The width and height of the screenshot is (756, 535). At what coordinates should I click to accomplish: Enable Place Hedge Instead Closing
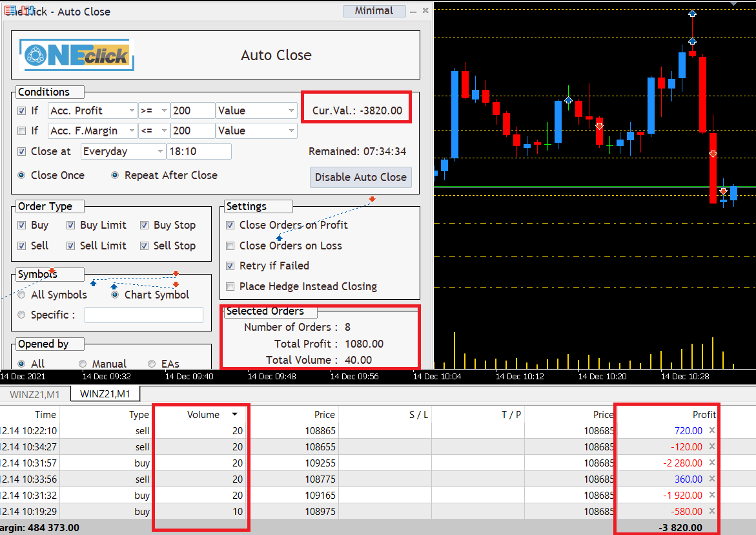230,286
